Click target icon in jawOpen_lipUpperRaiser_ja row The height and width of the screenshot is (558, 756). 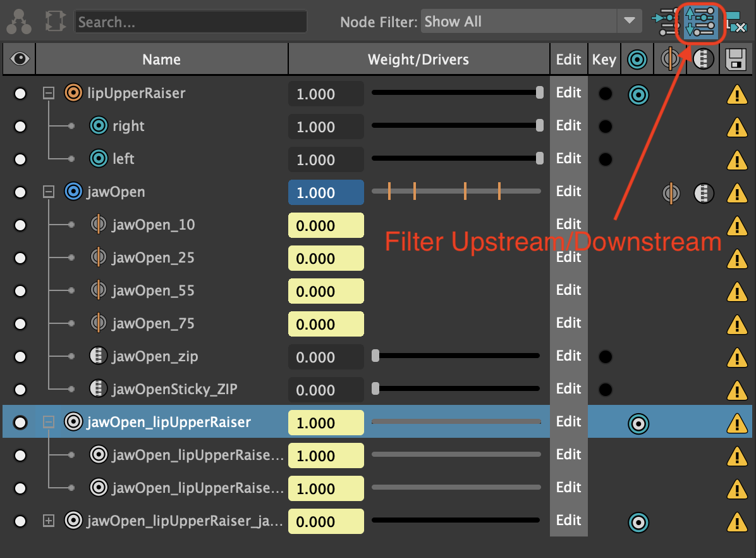638,523
